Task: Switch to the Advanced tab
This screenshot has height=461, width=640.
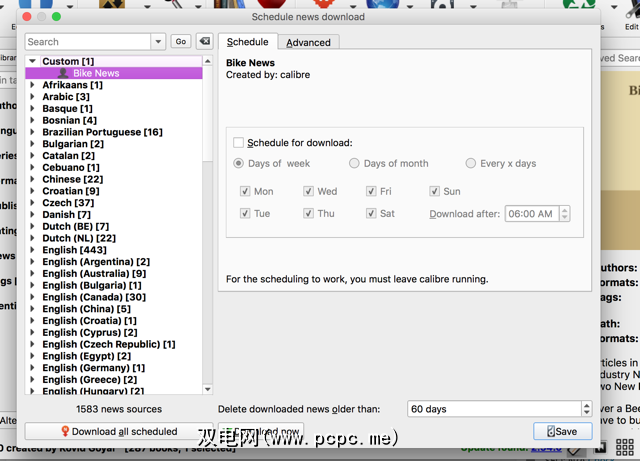Action: (308, 42)
